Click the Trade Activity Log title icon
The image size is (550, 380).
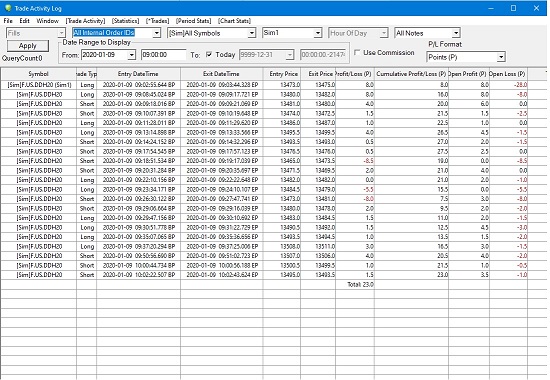[x=8, y=8]
